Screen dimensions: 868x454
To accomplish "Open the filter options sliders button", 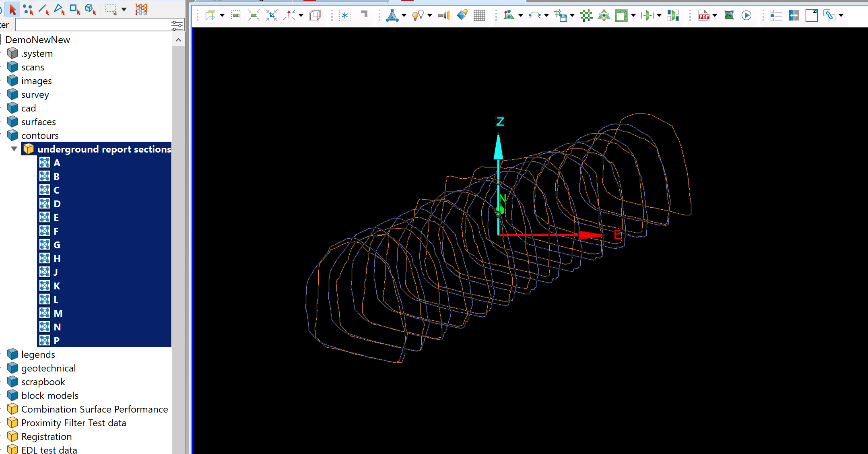I will pyautogui.click(x=177, y=25).
